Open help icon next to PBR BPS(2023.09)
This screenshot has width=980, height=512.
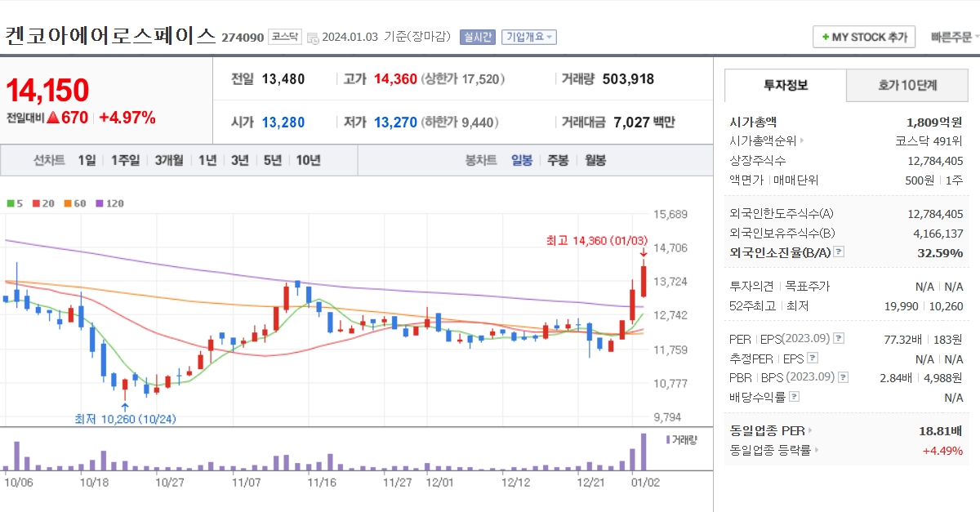[x=844, y=377]
